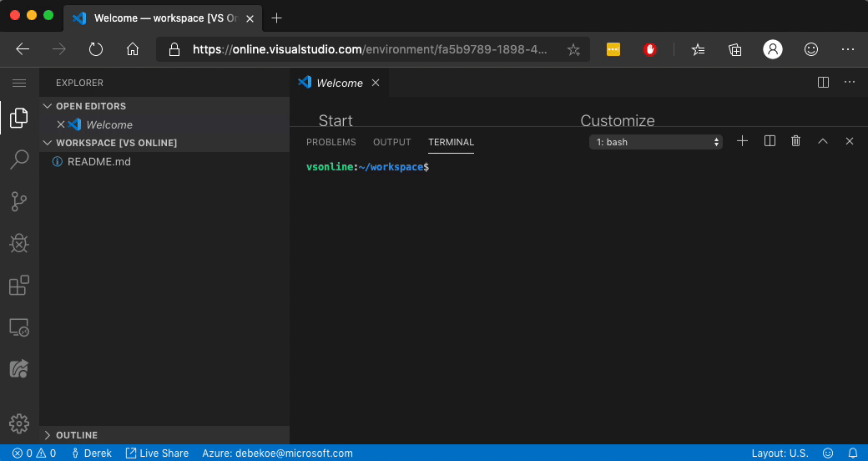868x461 pixels.
Task: Open the Source Control view
Action: coord(19,202)
